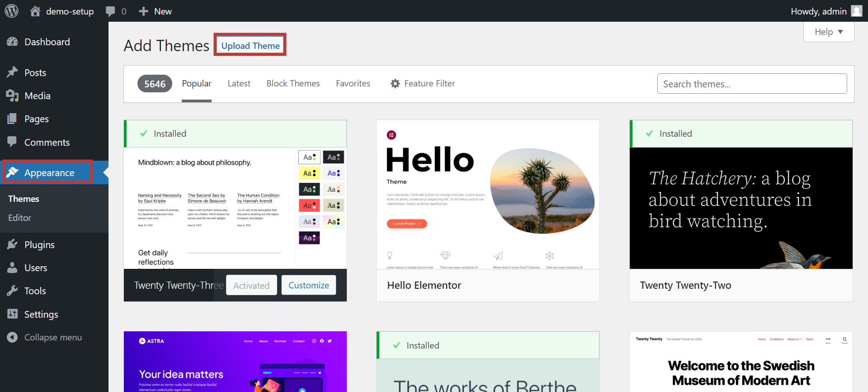This screenshot has height=392, width=868.
Task: Open Settings in the sidebar
Action: tap(41, 315)
